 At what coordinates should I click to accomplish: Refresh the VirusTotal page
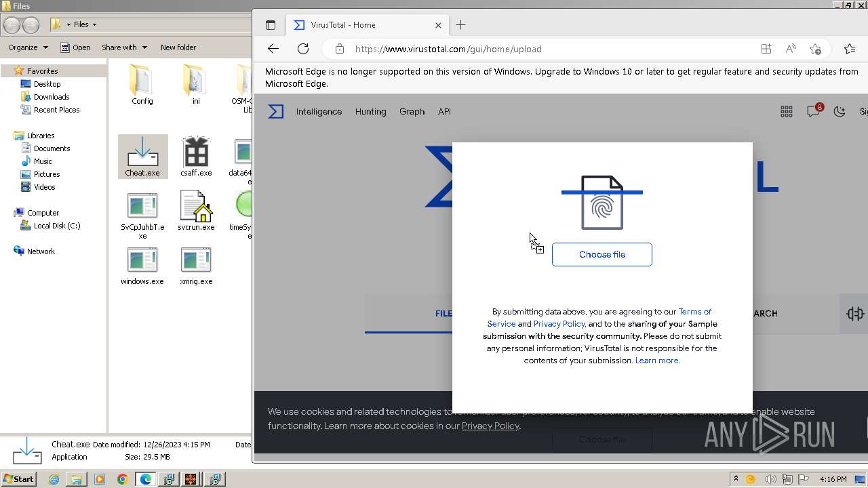303,49
